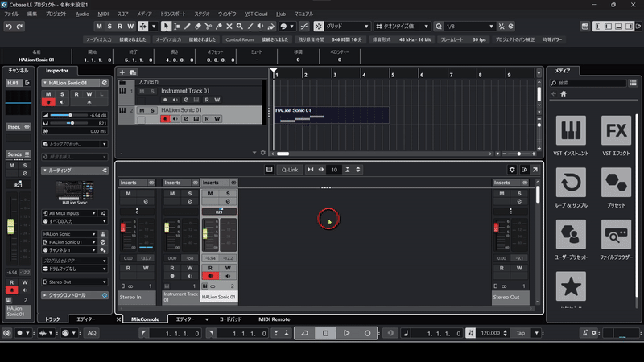
Task: Click the Tap tempo button
Action: point(520,333)
